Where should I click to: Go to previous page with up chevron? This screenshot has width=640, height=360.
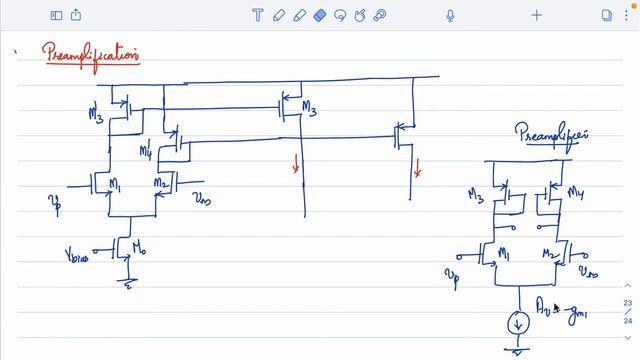click(x=628, y=285)
